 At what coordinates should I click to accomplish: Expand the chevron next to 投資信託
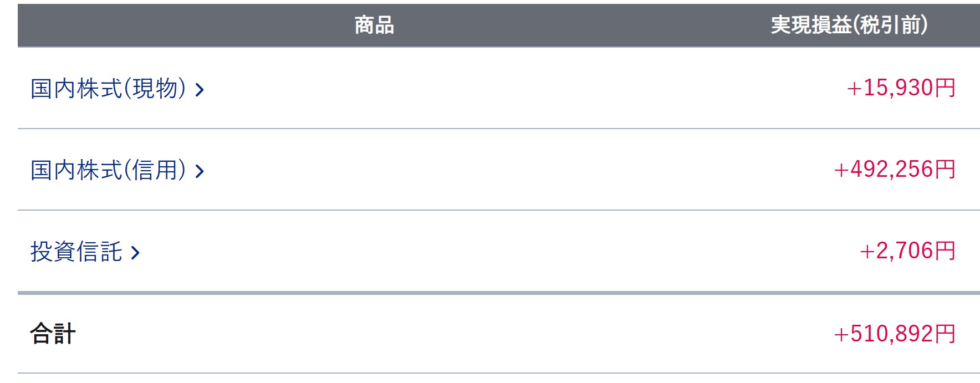tap(135, 253)
